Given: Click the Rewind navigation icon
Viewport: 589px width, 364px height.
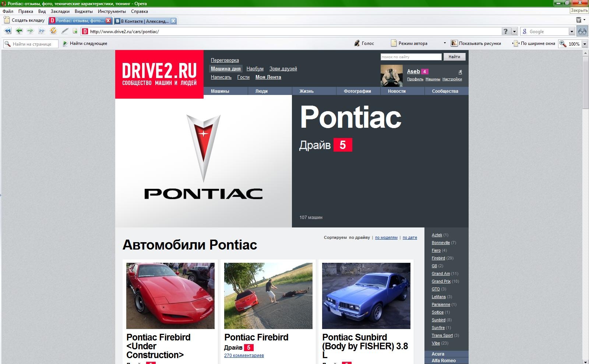Looking at the screenshot, I should tap(7, 31).
